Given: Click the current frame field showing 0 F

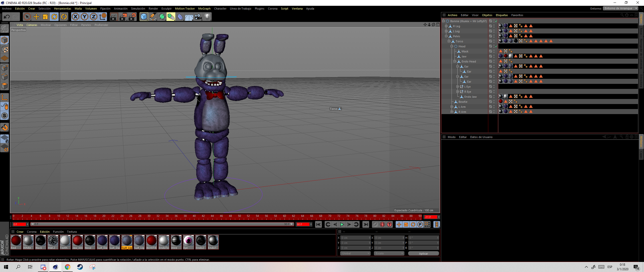Looking at the screenshot, I should pyautogui.click(x=20, y=224).
